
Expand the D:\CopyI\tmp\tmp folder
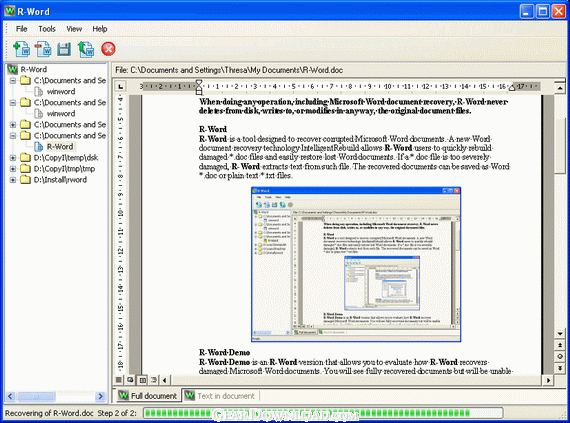pos(13,169)
